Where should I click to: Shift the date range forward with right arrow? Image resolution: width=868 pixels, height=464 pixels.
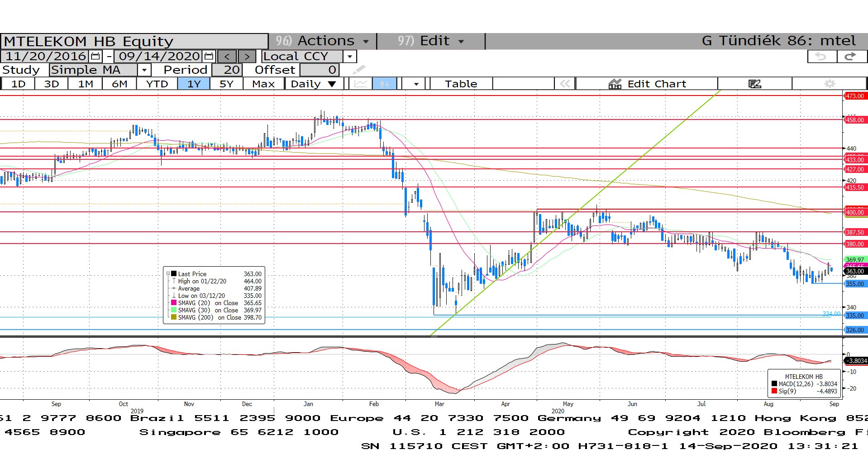click(247, 57)
